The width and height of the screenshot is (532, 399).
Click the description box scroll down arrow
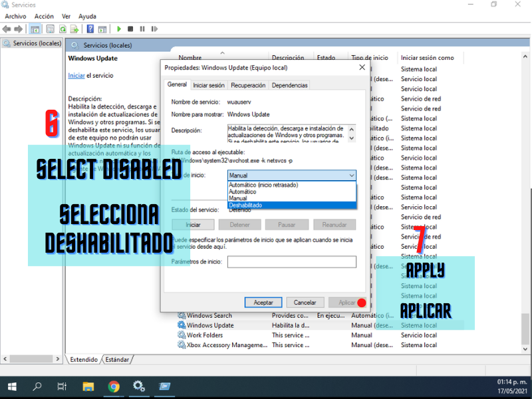click(352, 138)
